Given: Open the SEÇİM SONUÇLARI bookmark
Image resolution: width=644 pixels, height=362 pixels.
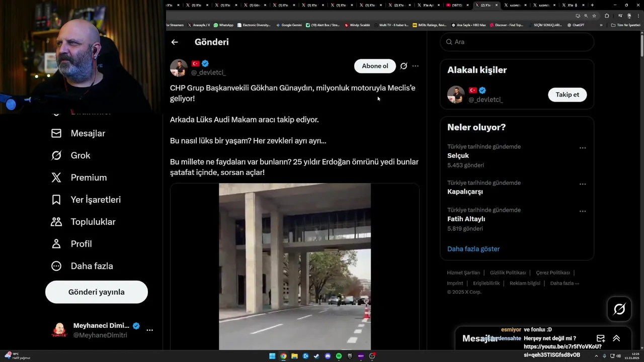Looking at the screenshot, I should point(545,25).
